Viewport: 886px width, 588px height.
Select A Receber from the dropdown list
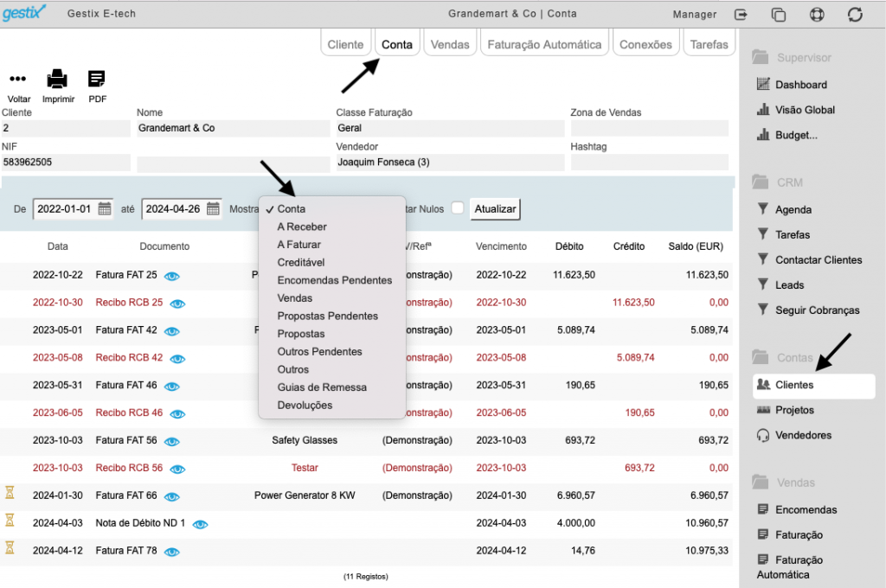pyautogui.click(x=302, y=227)
